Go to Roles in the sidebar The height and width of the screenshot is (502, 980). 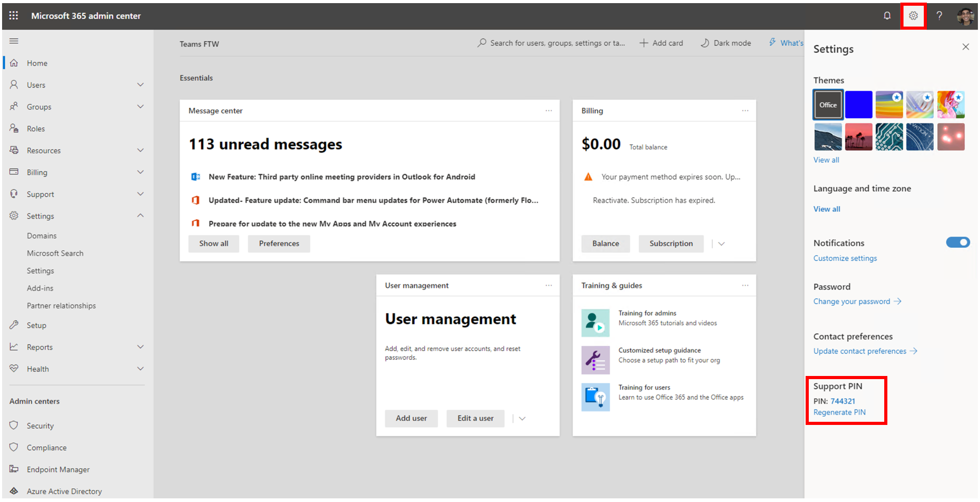pos(36,129)
